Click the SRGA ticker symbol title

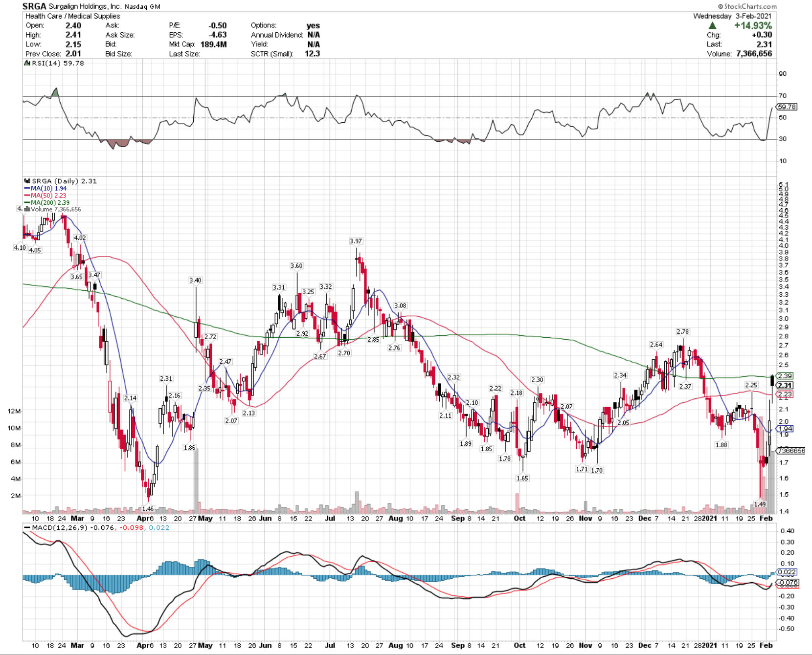click(x=34, y=6)
